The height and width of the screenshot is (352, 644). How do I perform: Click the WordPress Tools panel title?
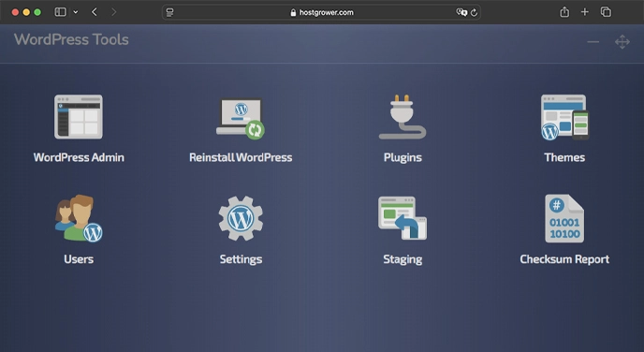tap(71, 39)
